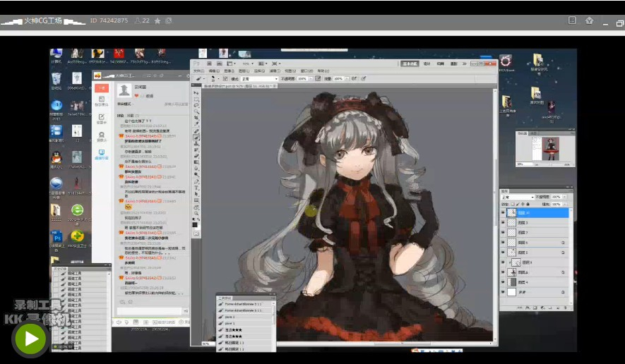Select the Crop tool
The height and width of the screenshot is (364, 625).
tap(196, 119)
